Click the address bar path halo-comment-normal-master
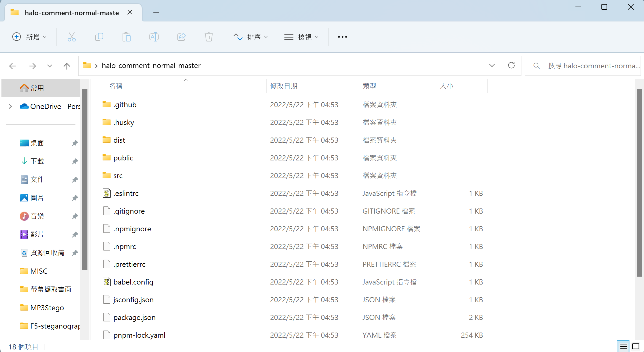This screenshot has width=644, height=352. pyautogui.click(x=151, y=66)
